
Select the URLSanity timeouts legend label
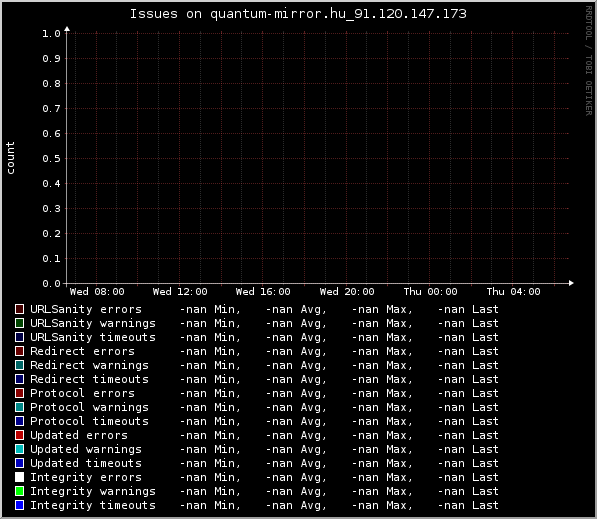point(93,337)
